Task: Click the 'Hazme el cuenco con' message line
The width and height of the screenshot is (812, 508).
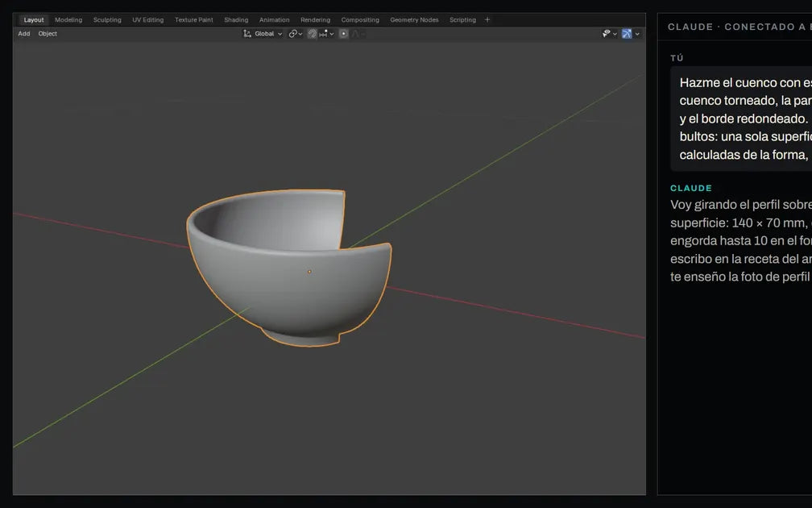Action: [746, 82]
